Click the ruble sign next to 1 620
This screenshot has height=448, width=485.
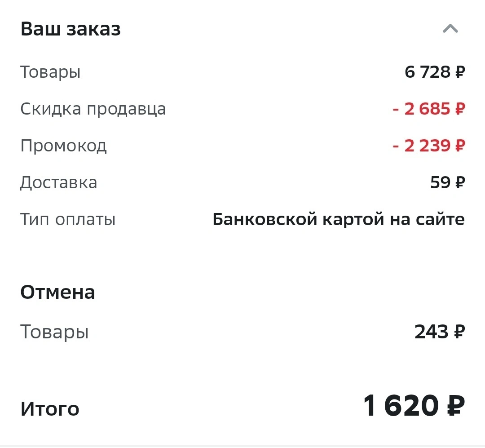(x=456, y=406)
